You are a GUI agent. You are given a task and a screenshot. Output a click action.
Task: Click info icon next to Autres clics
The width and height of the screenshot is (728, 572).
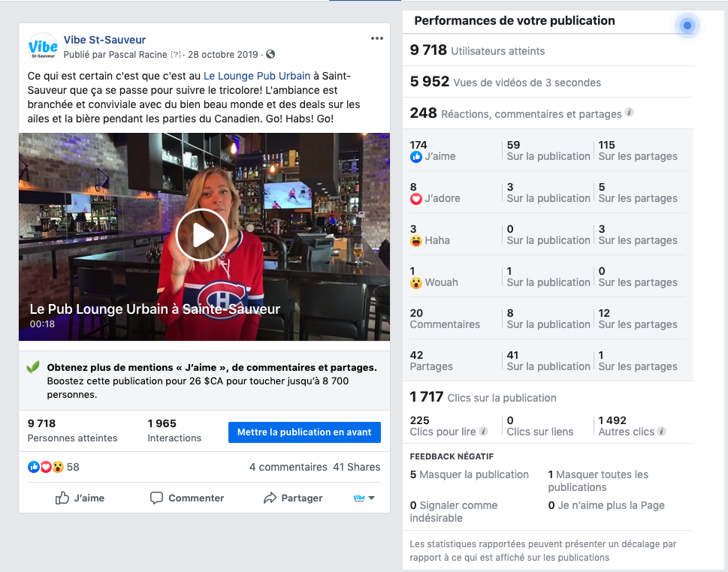point(662,431)
